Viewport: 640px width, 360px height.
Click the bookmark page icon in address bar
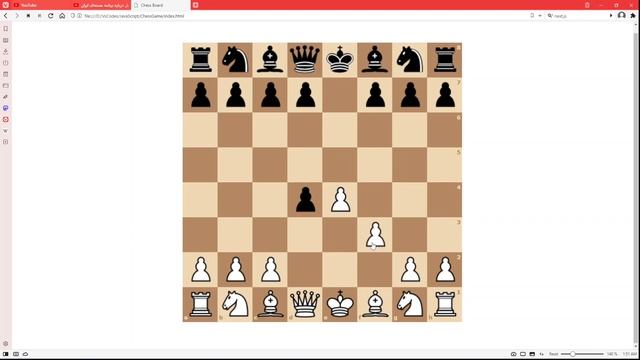click(532, 16)
